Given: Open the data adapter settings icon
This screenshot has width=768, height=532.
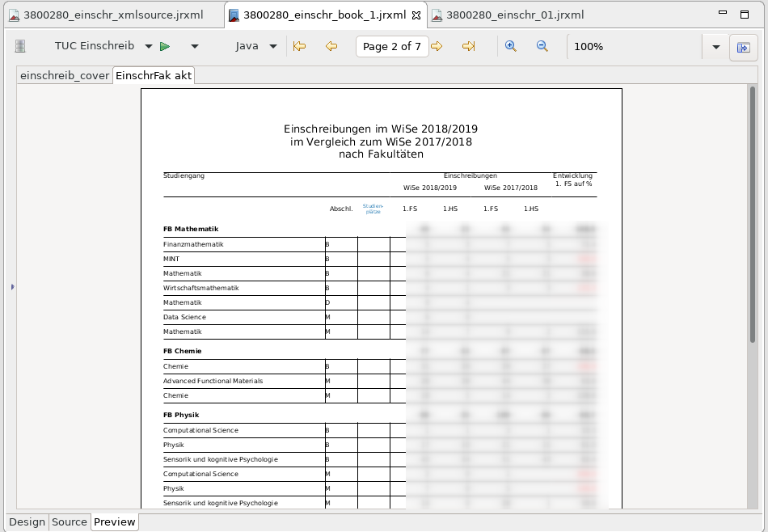Looking at the screenshot, I should 20,46.
